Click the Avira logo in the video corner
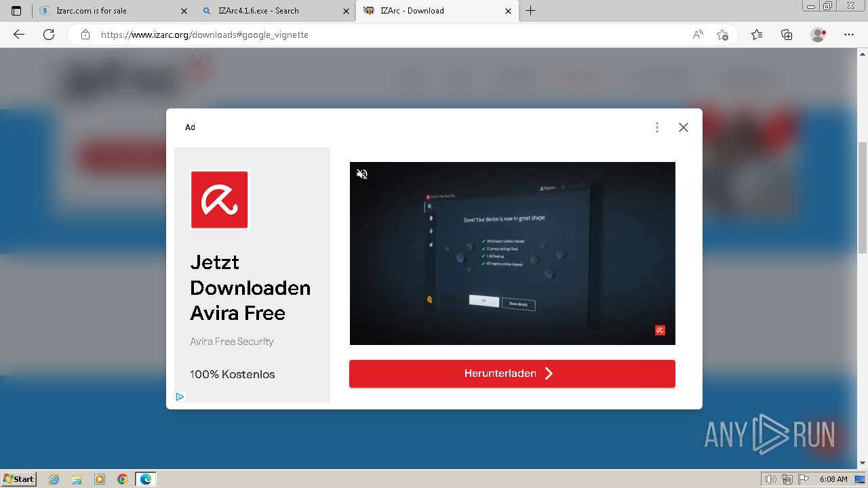Screen dimensions: 868x488 (660, 330)
